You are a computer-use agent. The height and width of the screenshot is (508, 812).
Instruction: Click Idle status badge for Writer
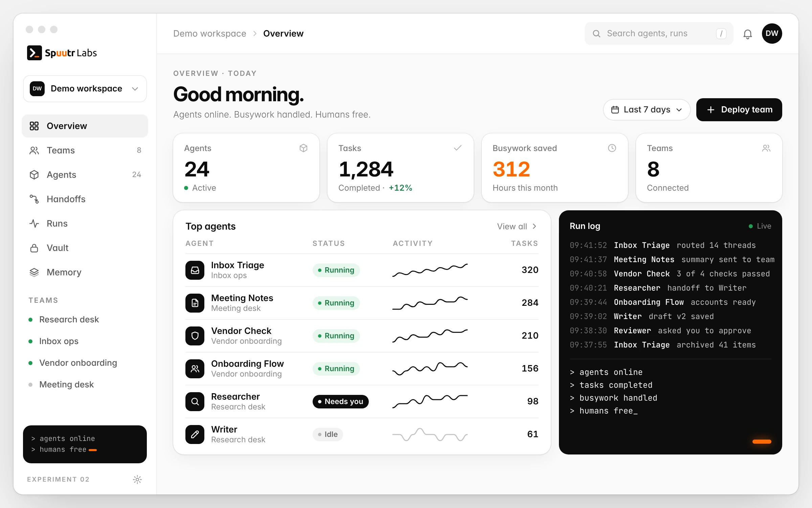pos(328,435)
